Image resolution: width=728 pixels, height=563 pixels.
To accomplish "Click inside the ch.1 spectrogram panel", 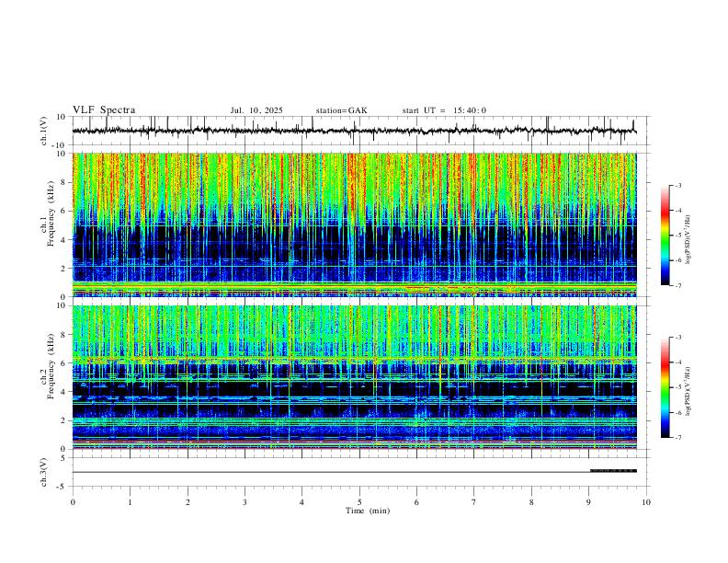I will point(354,224).
